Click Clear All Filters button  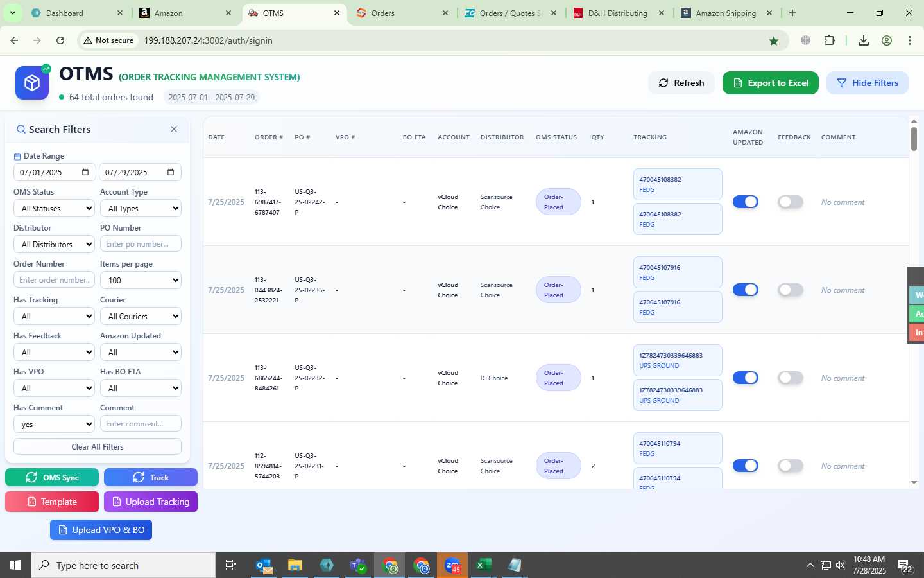(x=98, y=446)
